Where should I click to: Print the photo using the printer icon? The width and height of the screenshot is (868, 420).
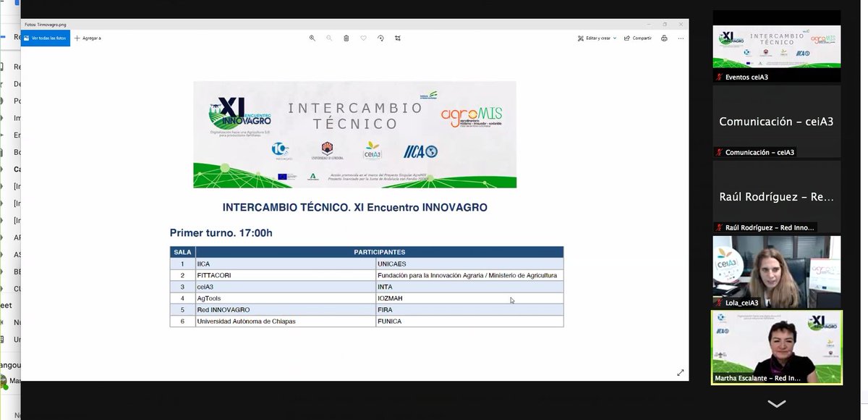(664, 38)
